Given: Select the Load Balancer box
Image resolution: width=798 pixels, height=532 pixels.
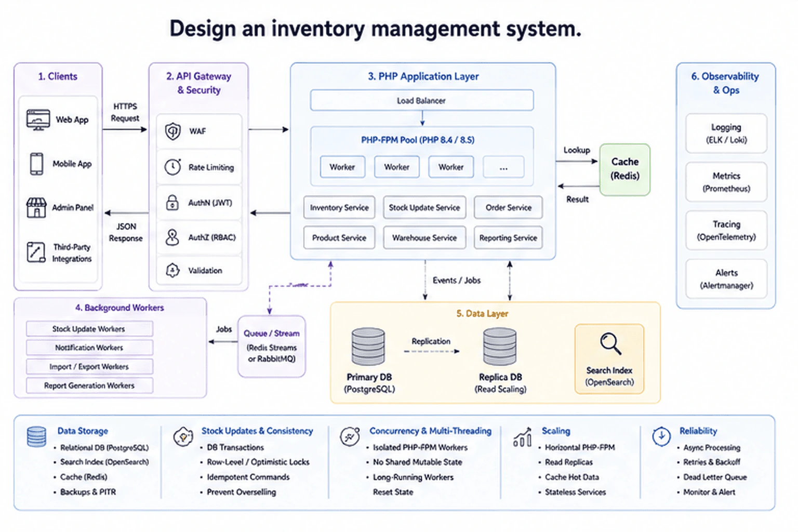Looking at the screenshot, I should (x=422, y=100).
